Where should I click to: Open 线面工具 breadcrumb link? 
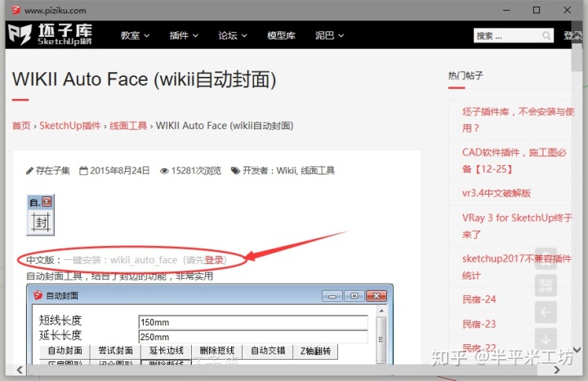[x=128, y=126]
